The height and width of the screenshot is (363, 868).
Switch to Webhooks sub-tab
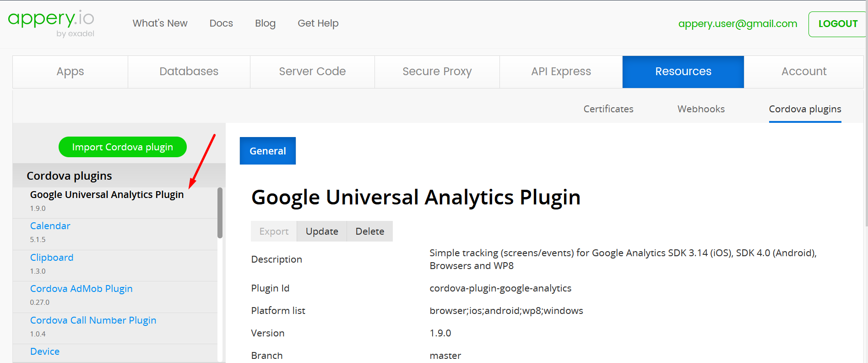701,109
